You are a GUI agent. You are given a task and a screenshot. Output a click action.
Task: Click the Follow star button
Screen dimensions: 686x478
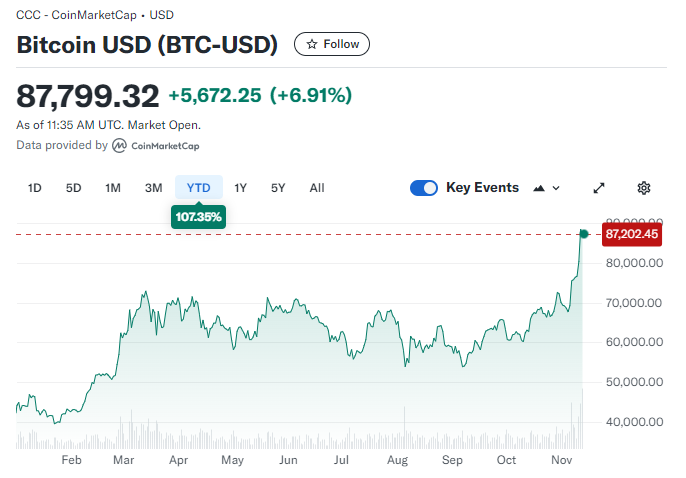tap(332, 44)
